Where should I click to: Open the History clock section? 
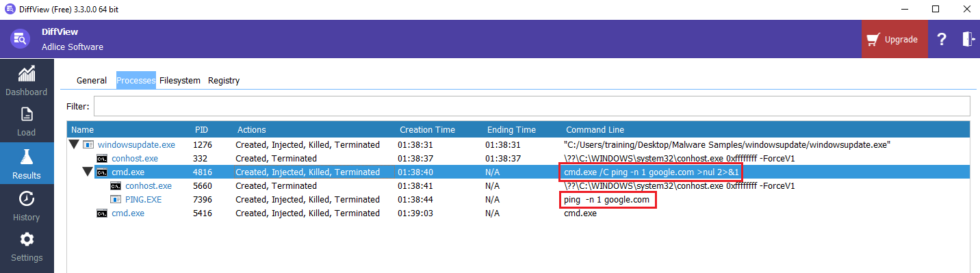[27, 205]
